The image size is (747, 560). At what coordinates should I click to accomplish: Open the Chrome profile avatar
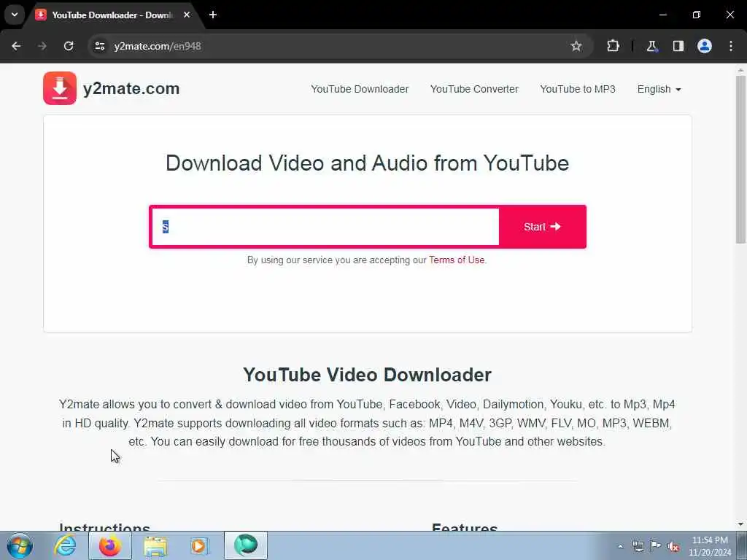pos(705,46)
